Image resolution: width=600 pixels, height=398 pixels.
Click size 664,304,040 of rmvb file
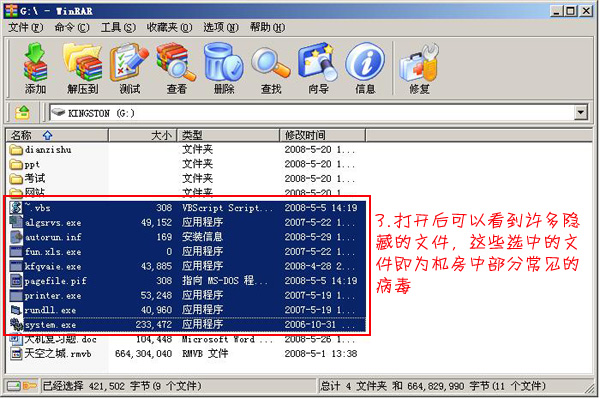143,354
